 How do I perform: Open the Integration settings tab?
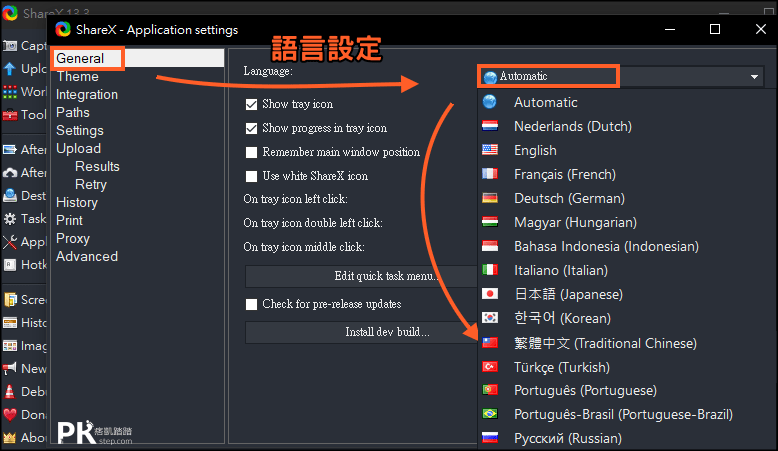point(87,94)
